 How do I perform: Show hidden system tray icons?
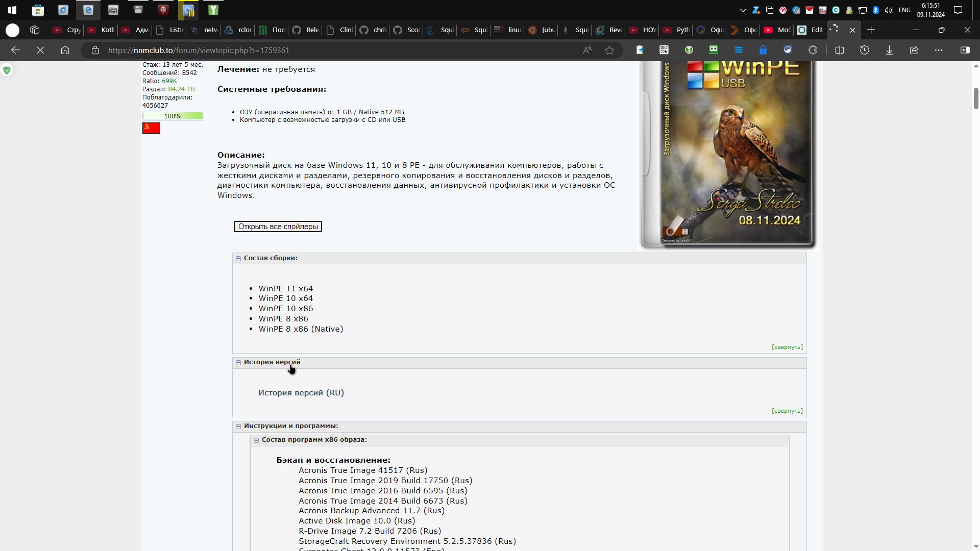743,10
